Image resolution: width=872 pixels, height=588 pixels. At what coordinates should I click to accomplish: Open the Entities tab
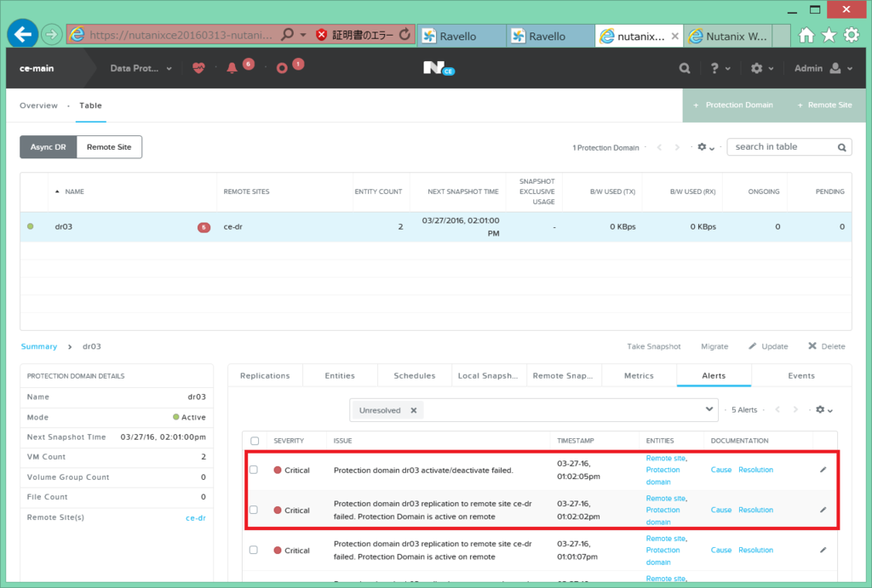click(340, 376)
